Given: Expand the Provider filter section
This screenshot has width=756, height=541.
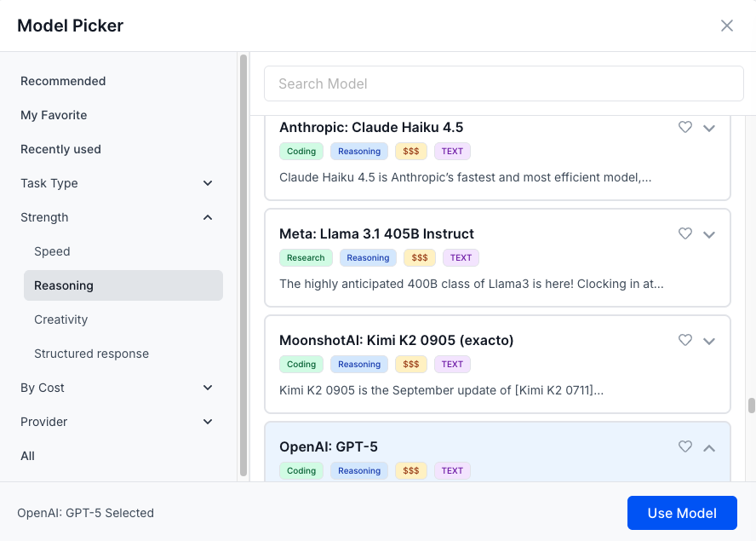Looking at the screenshot, I should click(x=117, y=422).
